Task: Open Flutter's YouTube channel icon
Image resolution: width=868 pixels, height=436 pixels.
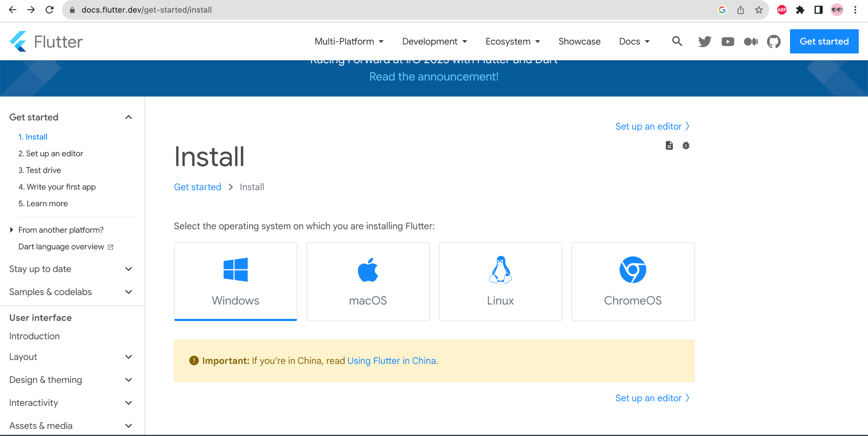Action: (728, 42)
